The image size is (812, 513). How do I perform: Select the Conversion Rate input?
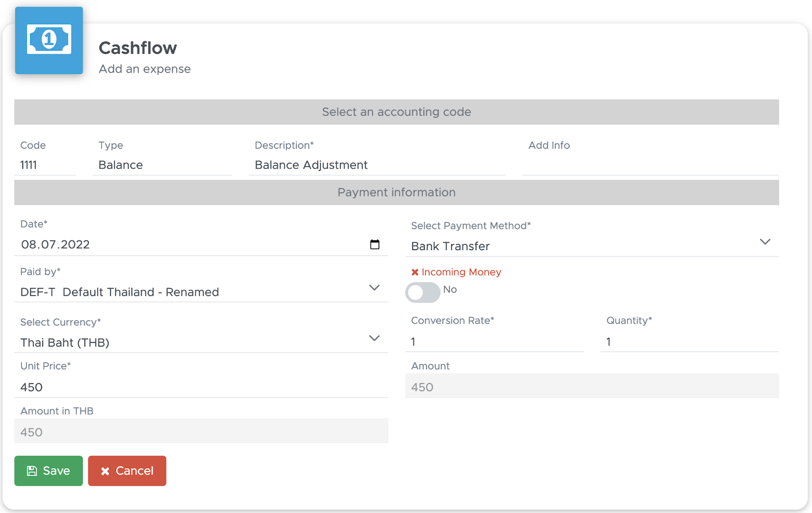tap(494, 341)
